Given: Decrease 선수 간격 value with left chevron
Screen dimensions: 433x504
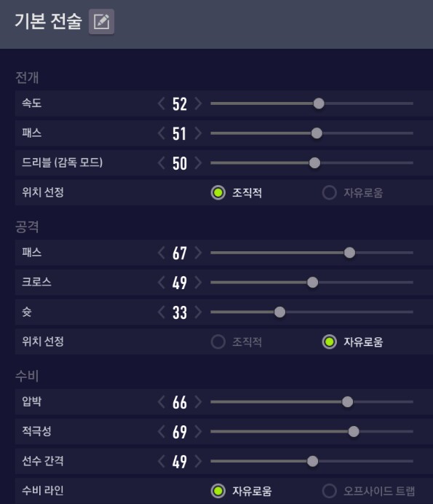Looking at the screenshot, I should coord(162,461).
